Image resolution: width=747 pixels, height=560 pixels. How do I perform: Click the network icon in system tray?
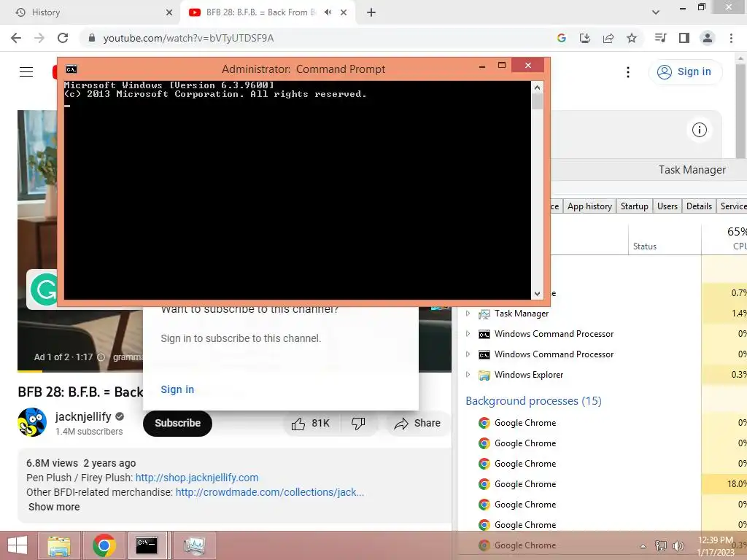click(661, 545)
